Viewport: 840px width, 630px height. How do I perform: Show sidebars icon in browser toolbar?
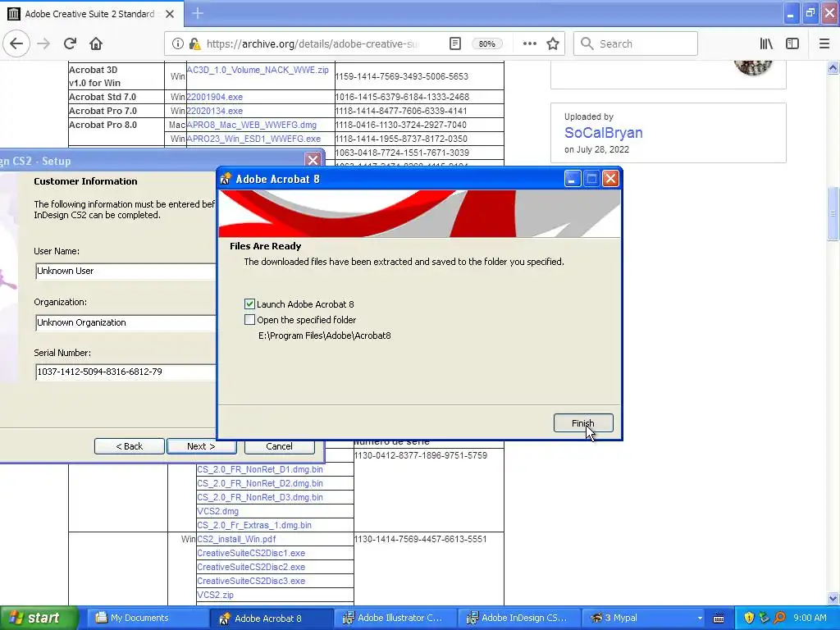792,43
